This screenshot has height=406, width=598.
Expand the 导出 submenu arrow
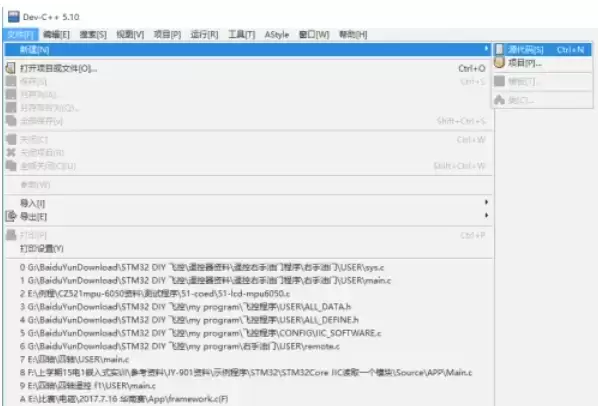486,215
